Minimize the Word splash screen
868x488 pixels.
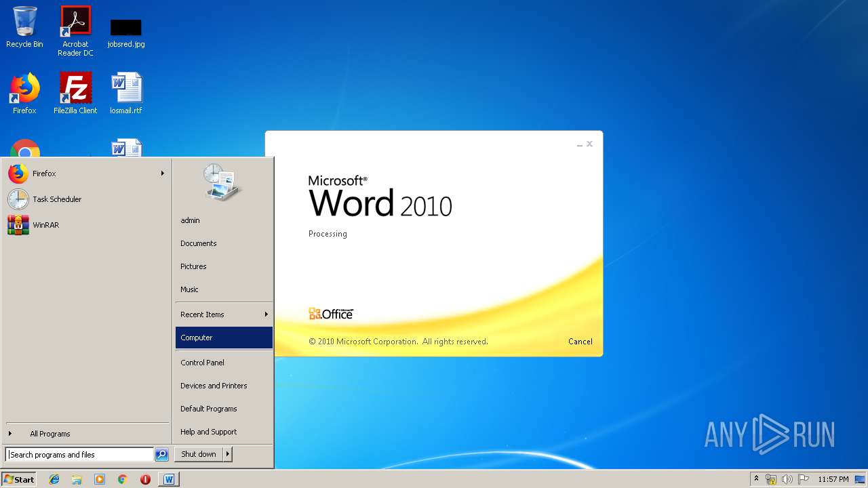point(580,144)
